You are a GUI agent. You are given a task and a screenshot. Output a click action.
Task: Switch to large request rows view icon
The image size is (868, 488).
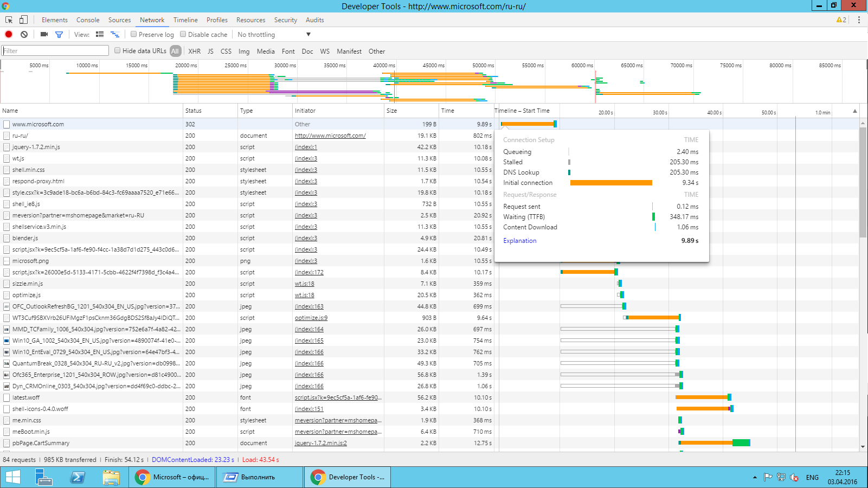point(100,34)
